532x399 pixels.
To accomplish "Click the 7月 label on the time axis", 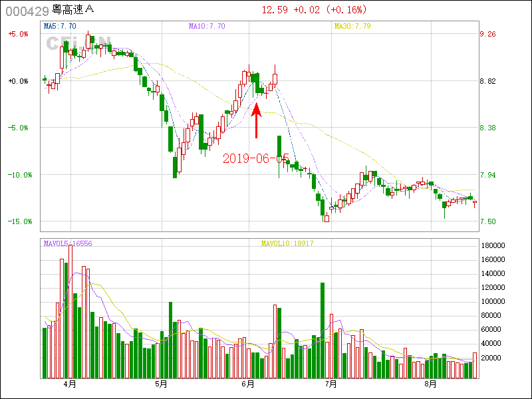I will point(331,384).
